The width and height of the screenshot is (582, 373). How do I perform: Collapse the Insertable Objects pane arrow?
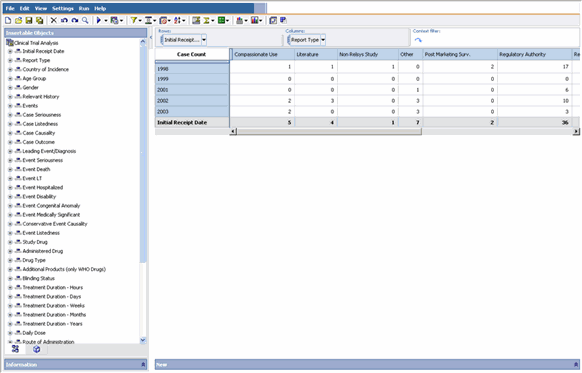(x=151, y=37)
